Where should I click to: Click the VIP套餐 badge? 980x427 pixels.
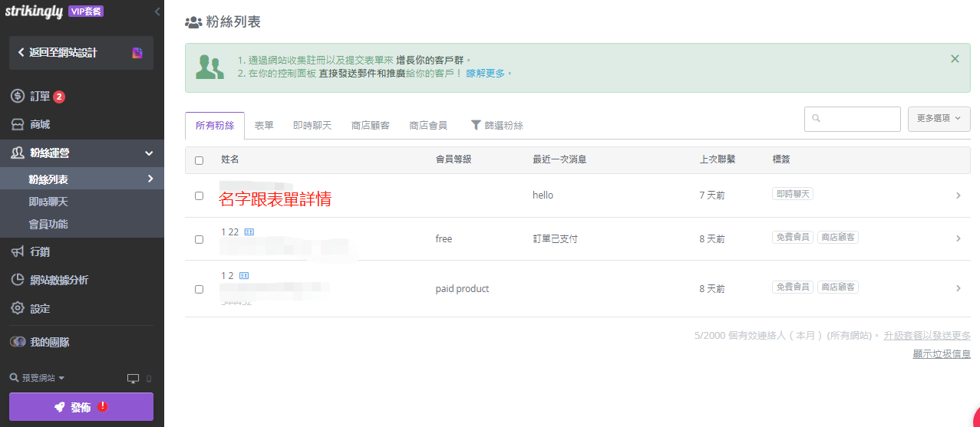[86, 11]
